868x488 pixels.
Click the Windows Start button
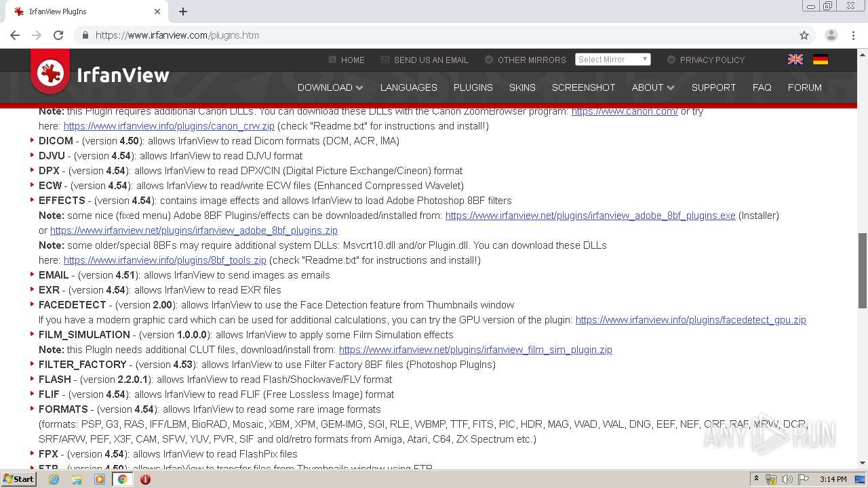pos(18,479)
